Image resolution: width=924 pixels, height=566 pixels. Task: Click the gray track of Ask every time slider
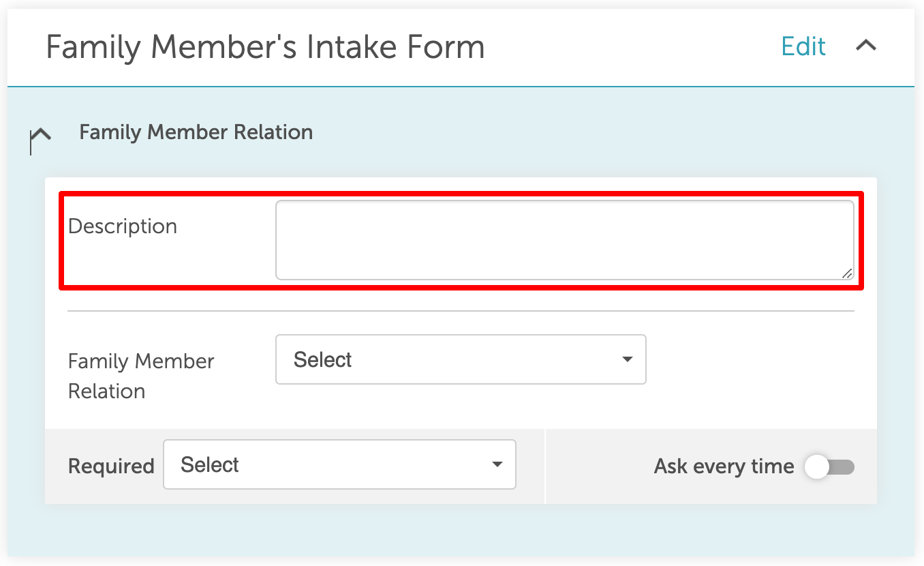844,467
